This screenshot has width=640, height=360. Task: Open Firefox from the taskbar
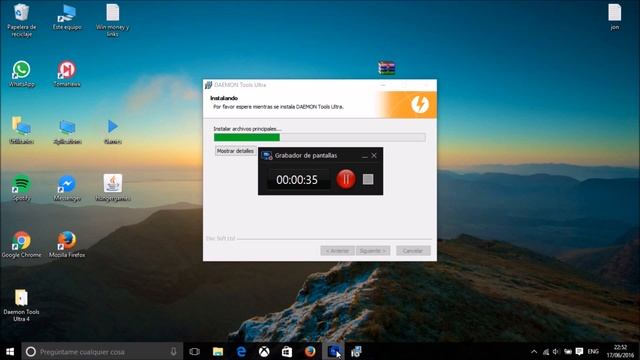tap(310, 351)
